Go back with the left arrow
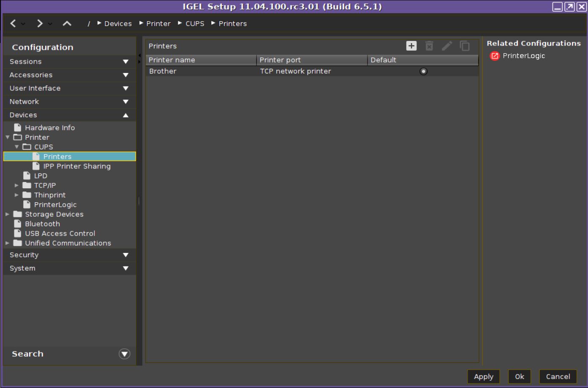 coord(13,24)
